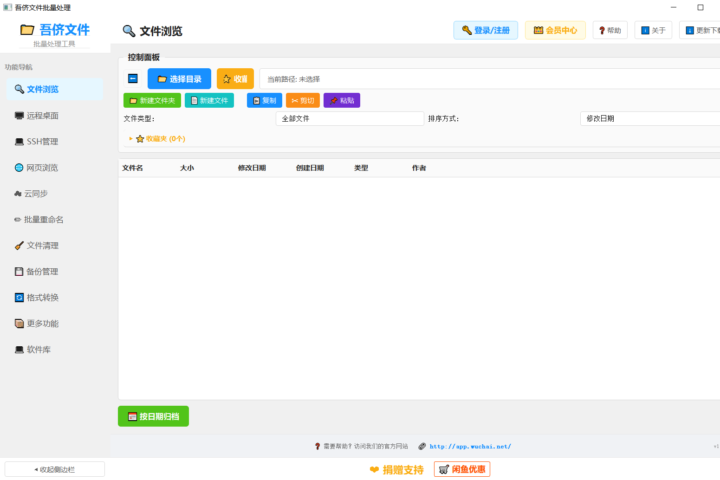Click the magnifier icon beside 文件浏览 title
Viewport: 720px width, 480px height.
click(129, 31)
